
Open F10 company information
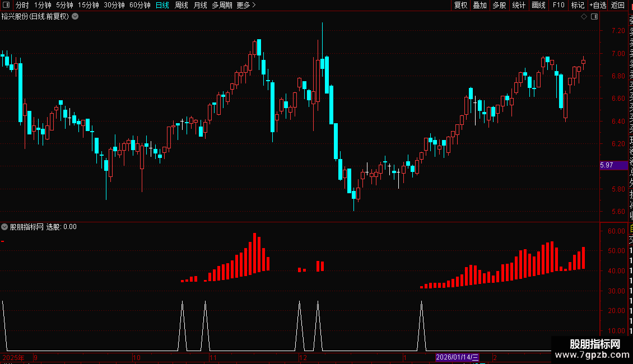point(558,5)
